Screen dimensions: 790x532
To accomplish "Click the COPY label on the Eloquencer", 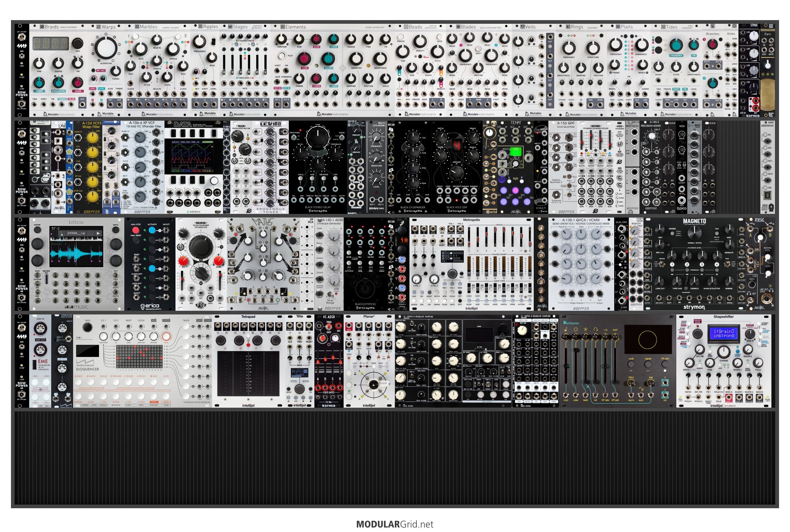I will pyautogui.click(x=128, y=405).
